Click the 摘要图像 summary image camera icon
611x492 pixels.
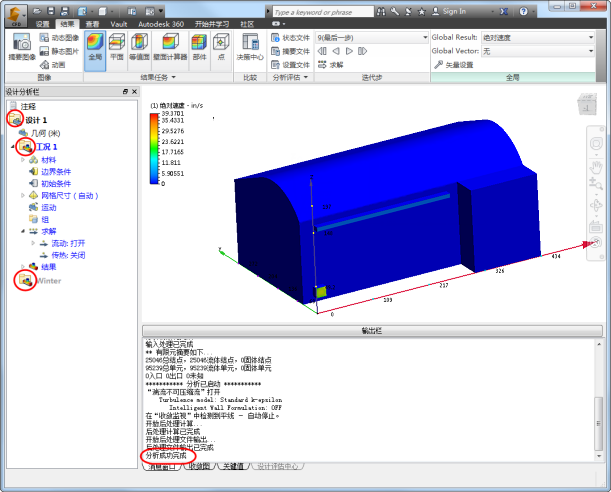click(22, 47)
